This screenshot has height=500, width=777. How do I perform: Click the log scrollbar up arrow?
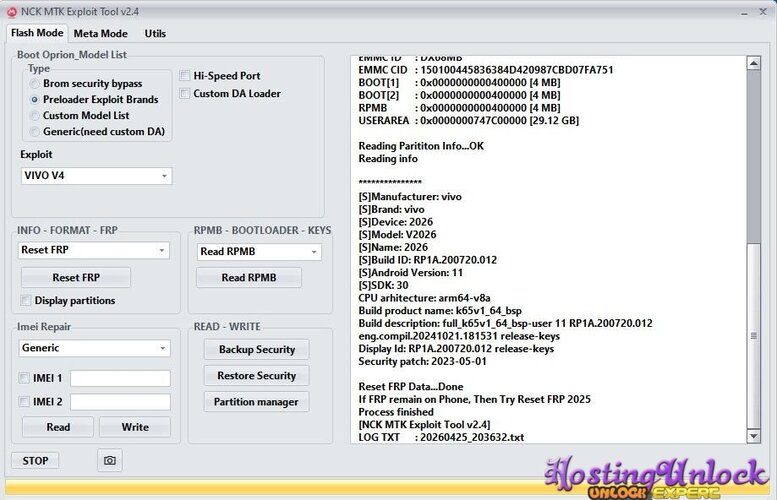(x=754, y=63)
